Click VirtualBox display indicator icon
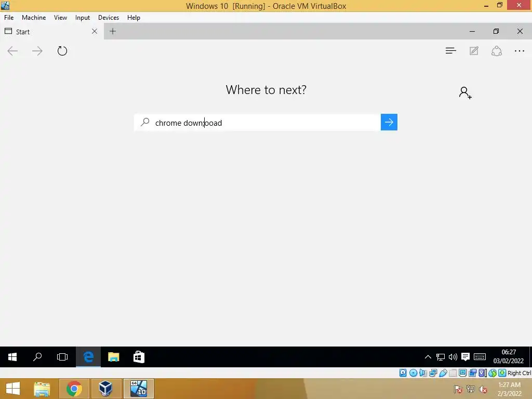Viewport: 532px width, 399px height. [462, 373]
